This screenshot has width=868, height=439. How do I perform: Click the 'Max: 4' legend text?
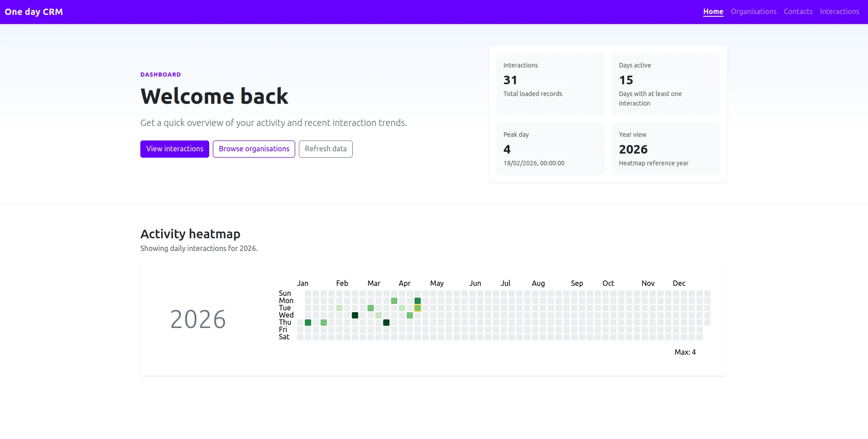click(x=685, y=352)
